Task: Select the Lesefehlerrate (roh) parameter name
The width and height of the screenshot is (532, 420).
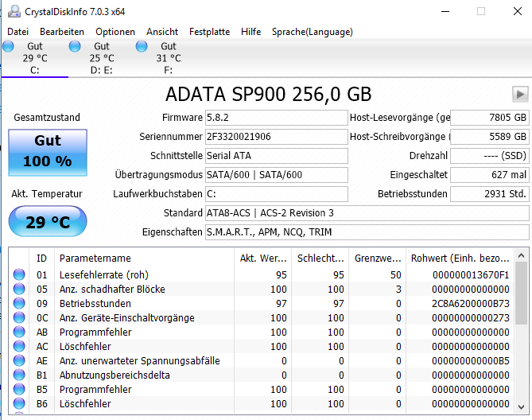Action: (x=104, y=274)
